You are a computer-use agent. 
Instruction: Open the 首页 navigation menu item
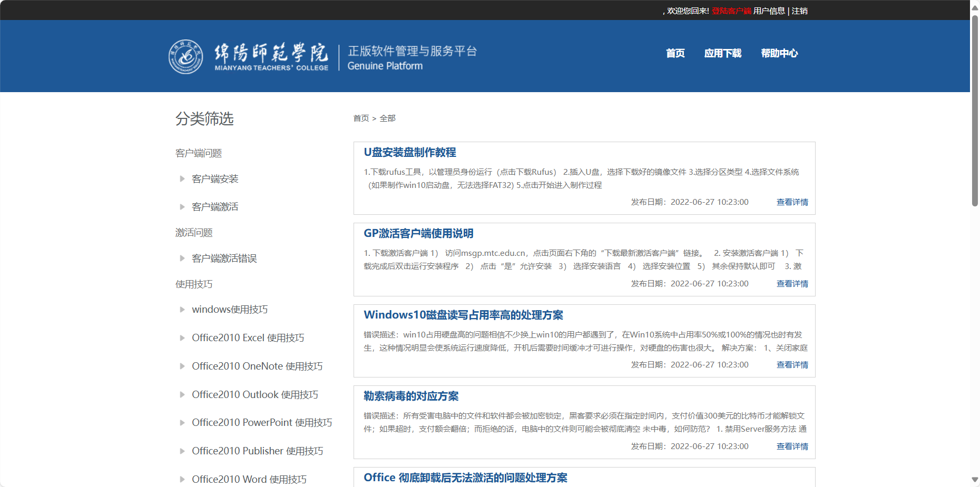675,53
